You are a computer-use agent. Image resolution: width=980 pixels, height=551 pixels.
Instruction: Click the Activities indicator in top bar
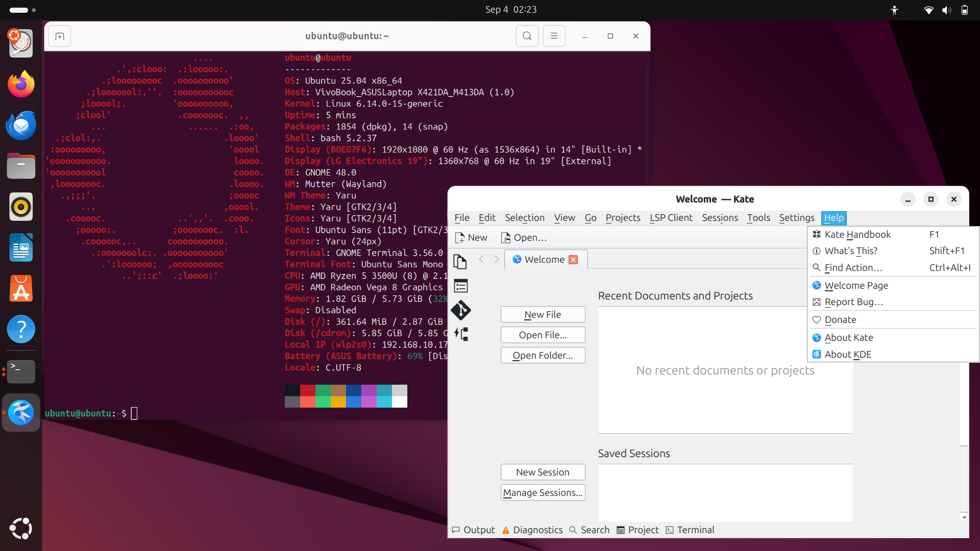22,10
